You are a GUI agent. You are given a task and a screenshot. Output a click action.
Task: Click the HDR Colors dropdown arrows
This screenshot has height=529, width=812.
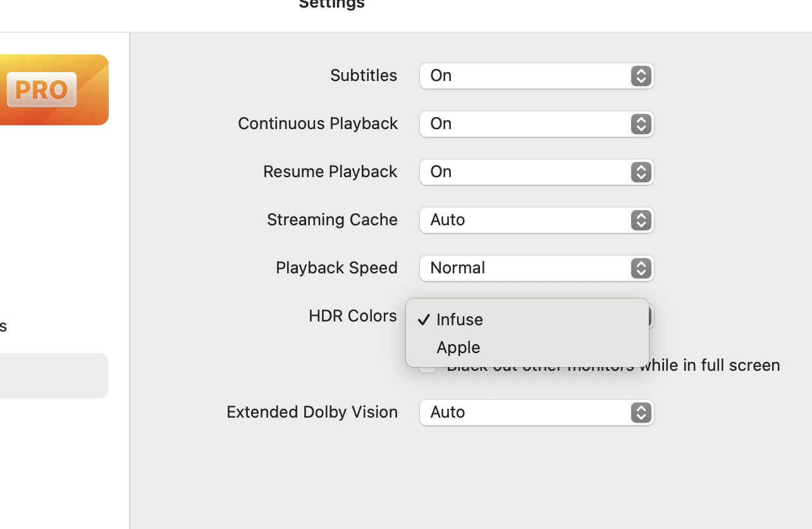point(651,316)
